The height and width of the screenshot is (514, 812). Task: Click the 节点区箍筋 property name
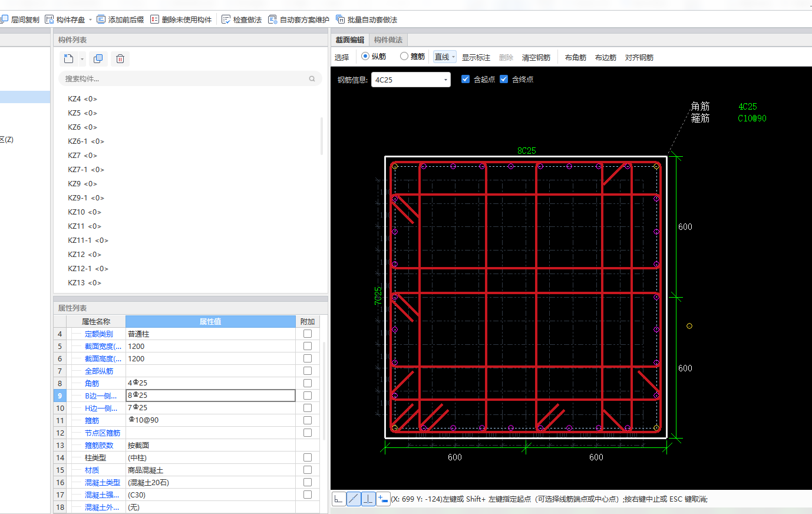[x=103, y=433]
